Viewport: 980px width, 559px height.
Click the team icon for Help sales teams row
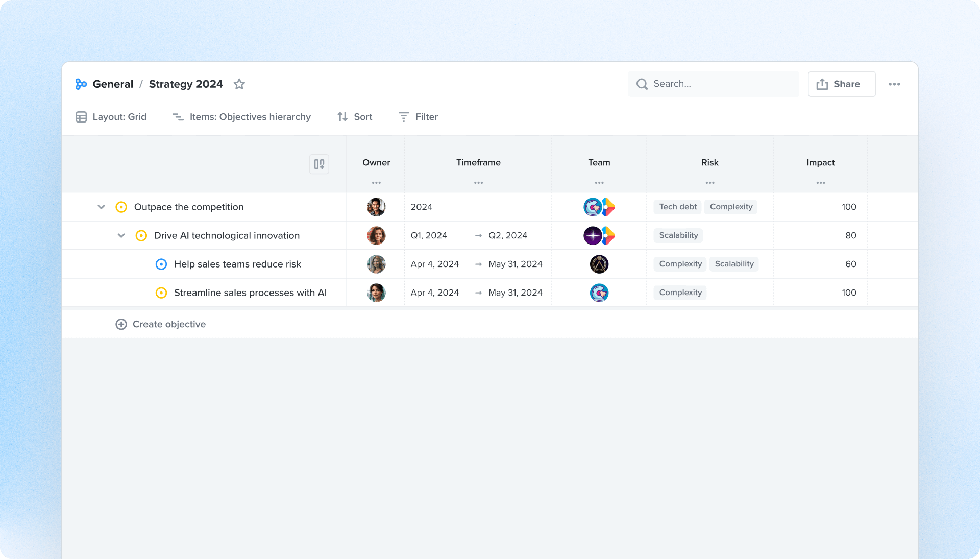tap(599, 264)
